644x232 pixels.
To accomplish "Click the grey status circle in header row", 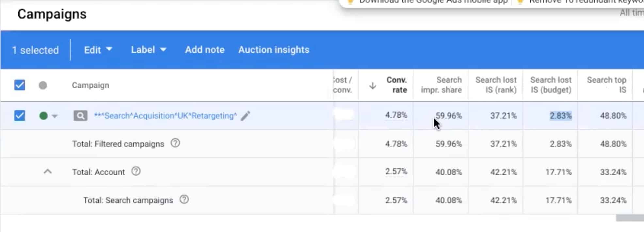I will (x=43, y=85).
